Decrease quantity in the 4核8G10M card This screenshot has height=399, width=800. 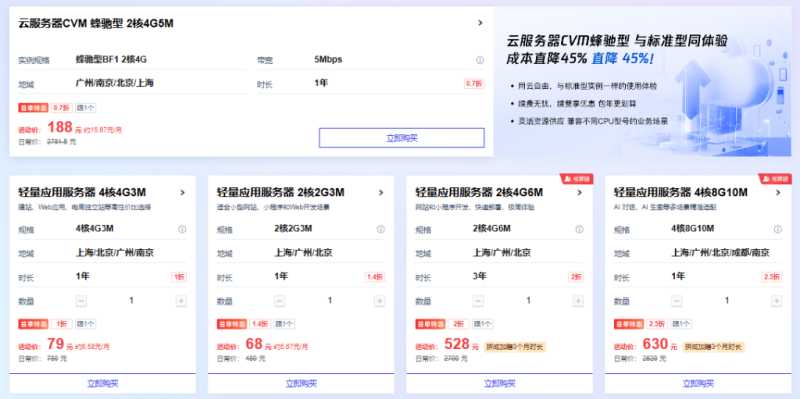click(x=677, y=301)
